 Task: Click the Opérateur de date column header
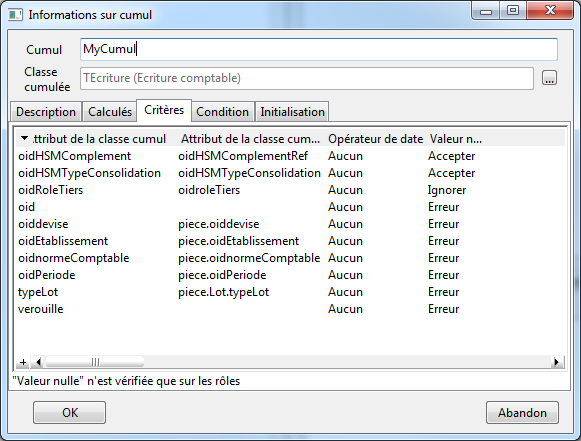375,139
